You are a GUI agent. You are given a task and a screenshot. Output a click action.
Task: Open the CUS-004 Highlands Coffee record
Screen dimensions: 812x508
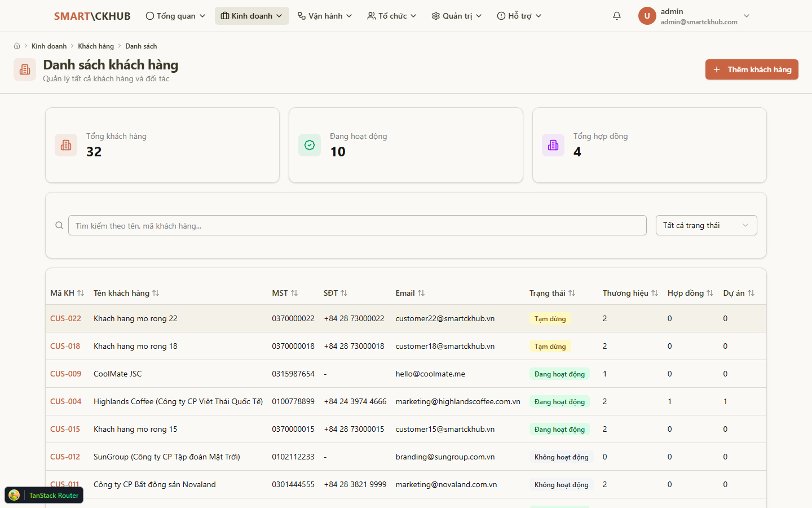tap(65, 401)
